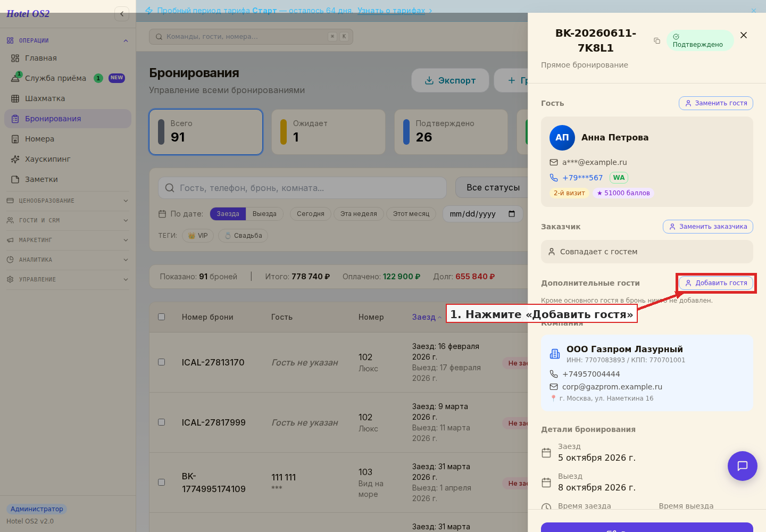
Task: Click the Заменить заказчика button
Action: click(708, 227)
